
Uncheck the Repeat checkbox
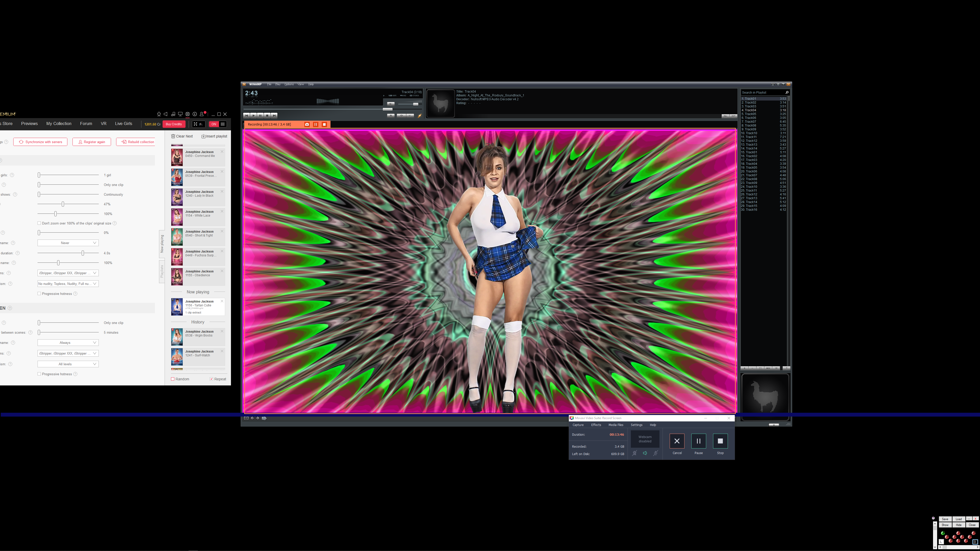(212, 379)
